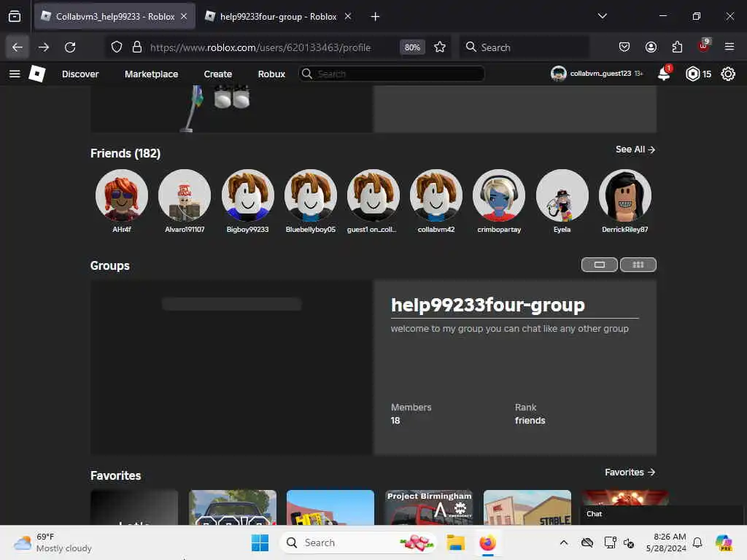This screenshot has width=747, height=560.
Task: Open a new browser tab
Action: click(375, 17)
